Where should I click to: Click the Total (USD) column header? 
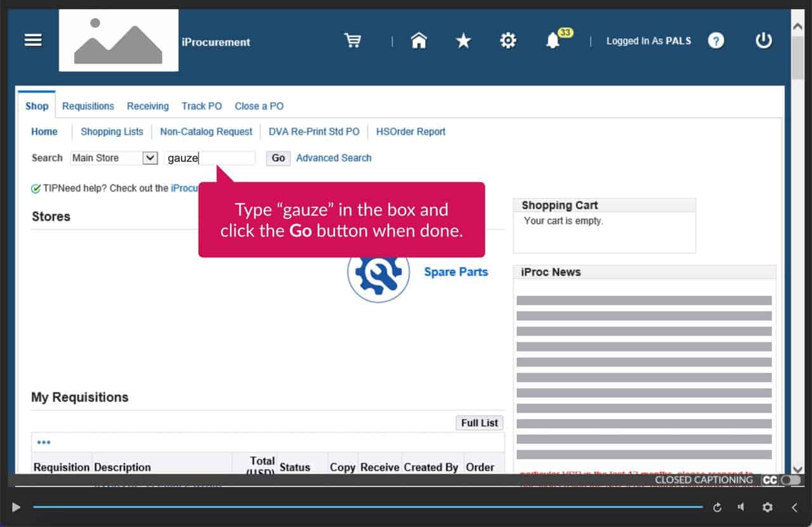(261, 465)
